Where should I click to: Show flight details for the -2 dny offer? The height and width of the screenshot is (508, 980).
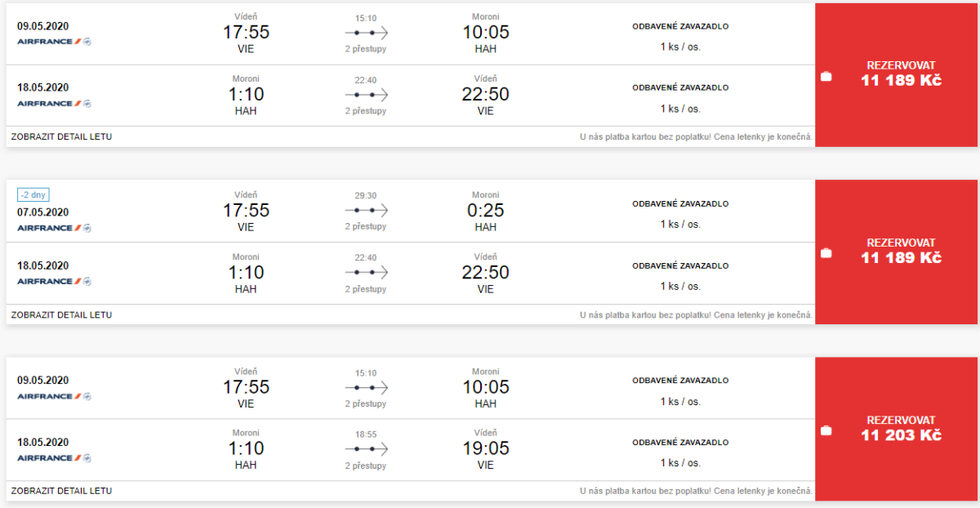coord(62,314)
